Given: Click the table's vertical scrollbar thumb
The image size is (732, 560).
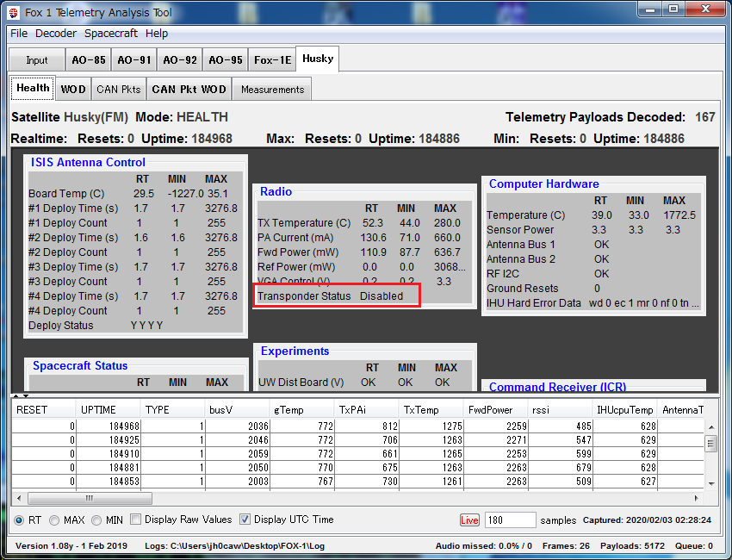Looking at the screenshot, I should point(711,443).
